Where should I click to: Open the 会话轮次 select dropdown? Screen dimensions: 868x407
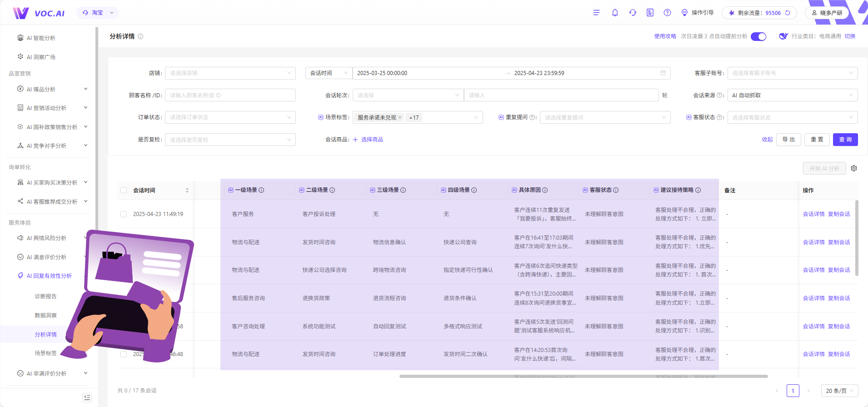pyautogui.click(x=408, y=95)
